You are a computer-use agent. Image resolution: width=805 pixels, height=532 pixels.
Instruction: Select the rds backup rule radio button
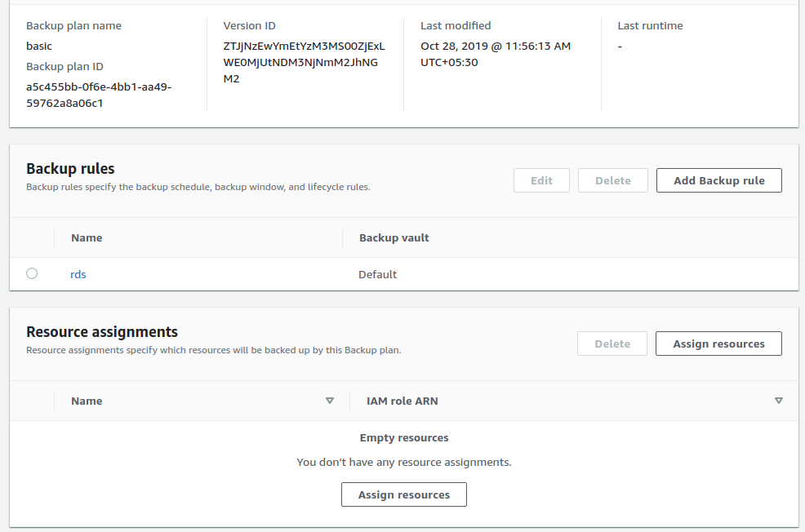(x=32, y=274)
